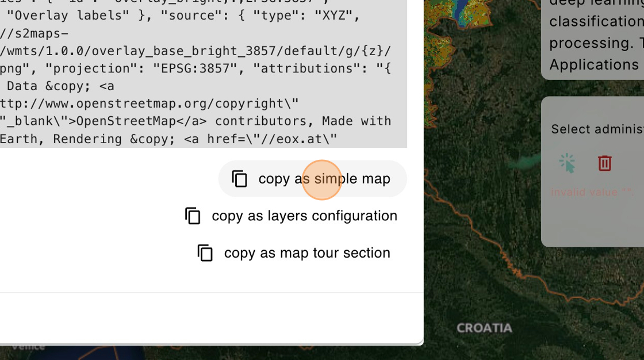Image resolution: width=644 pixels, height=360 pixels.
Task: Click the red trash delete icon
Action: coord(604,163)
